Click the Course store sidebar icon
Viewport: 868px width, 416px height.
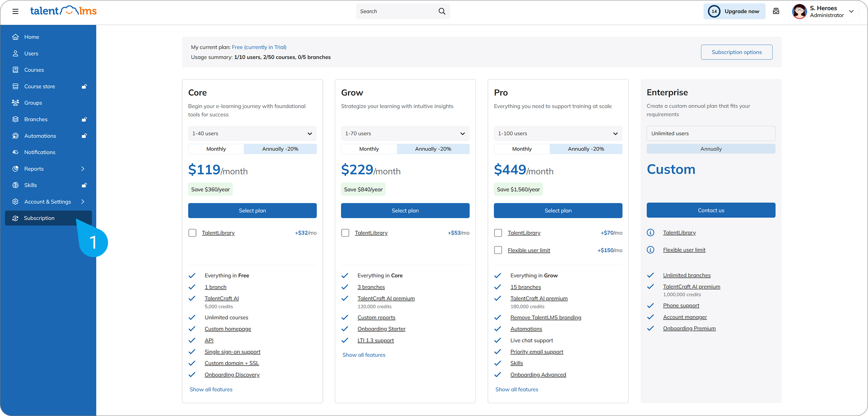tap(15, 86)
